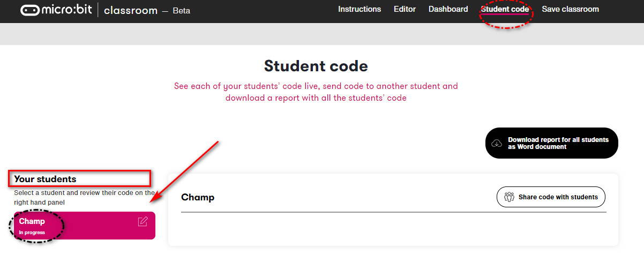
Task: Click Share code with students button
Action: click(551, 197)
